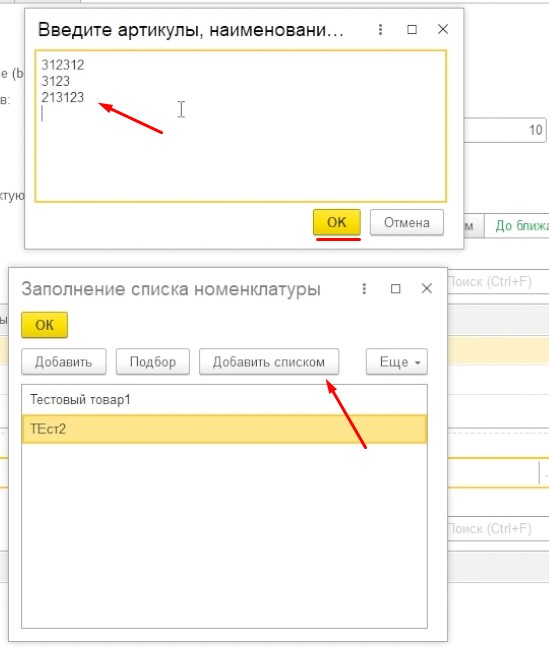Image resolution: width=549 pixels, height=647 pixels.
Task: Confirm the article input dialog with OK
Action: coord(337,222)
